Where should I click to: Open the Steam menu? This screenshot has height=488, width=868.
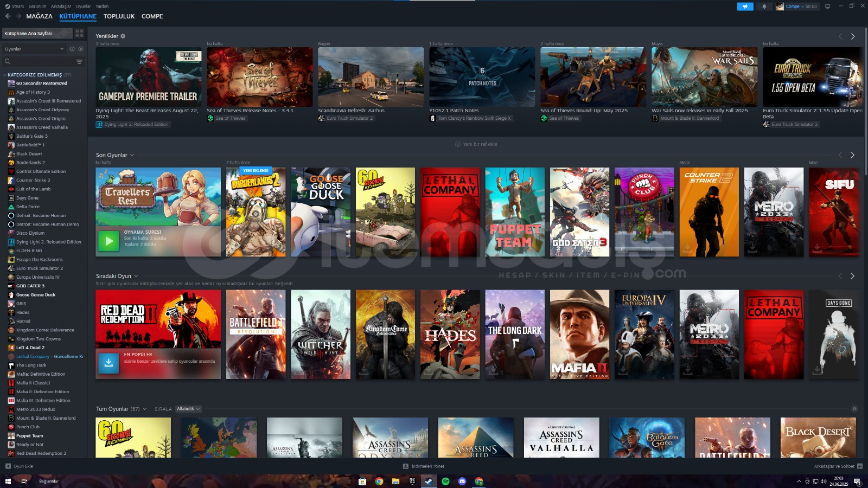coord(18,7)
